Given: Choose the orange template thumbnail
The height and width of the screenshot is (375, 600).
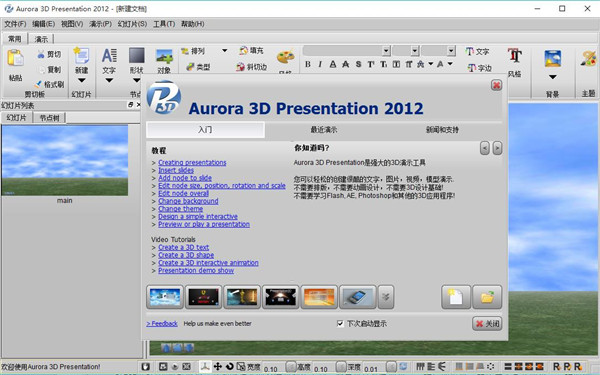Looking at the screenshot, I should coord(319,297).
